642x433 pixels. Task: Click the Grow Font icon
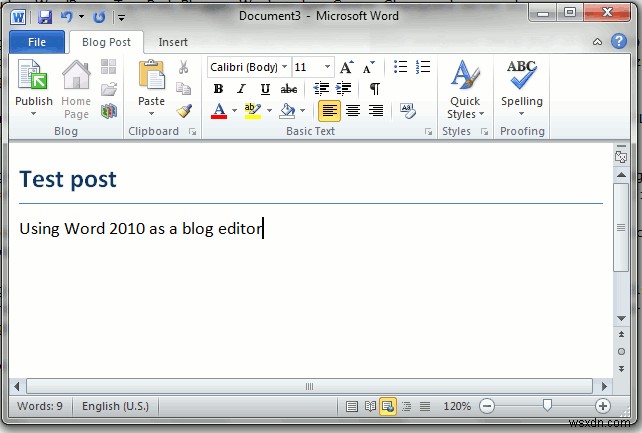coord(347,67)
